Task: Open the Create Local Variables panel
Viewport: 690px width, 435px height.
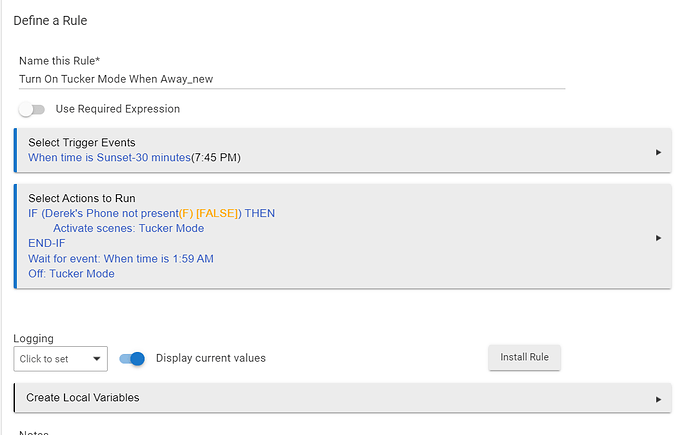Action: tap(342, 398)
